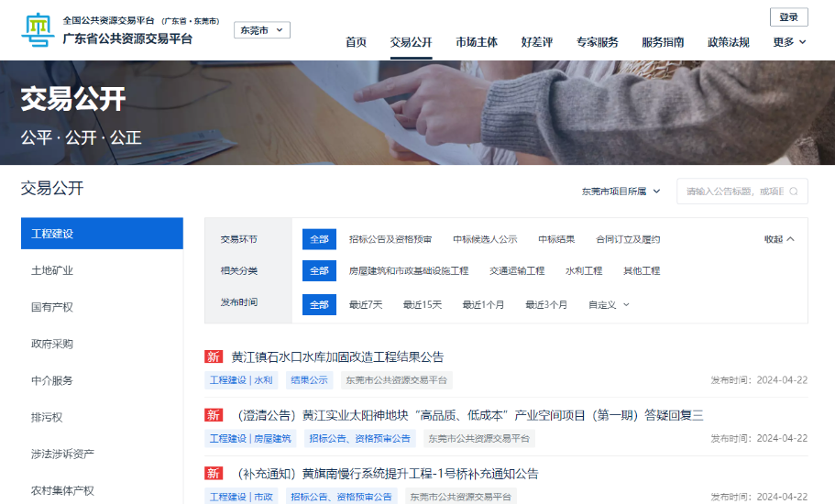Click red 新 badge beside 黄江镇石水口水库 notice
Screen dimensions: 835x504
pos(214,356)
